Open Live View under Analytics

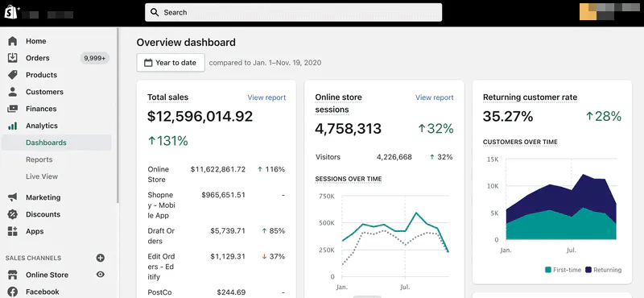coord(42,176)
